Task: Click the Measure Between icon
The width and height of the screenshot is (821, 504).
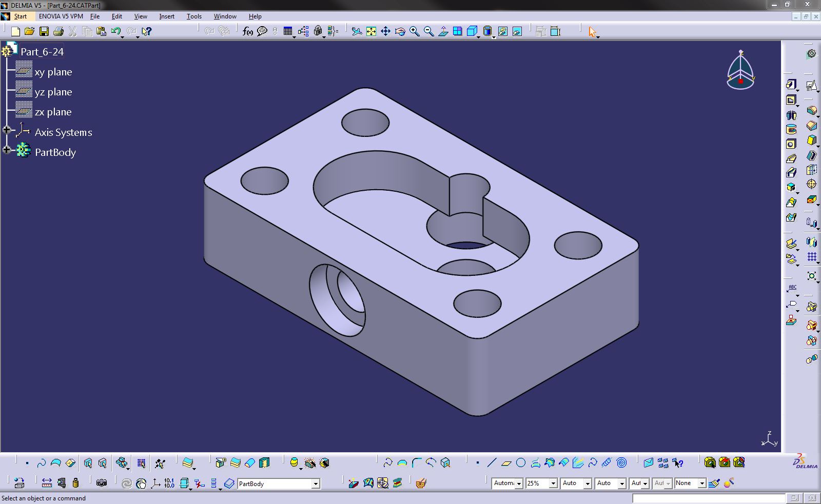Action: click(x=47, y=483)
